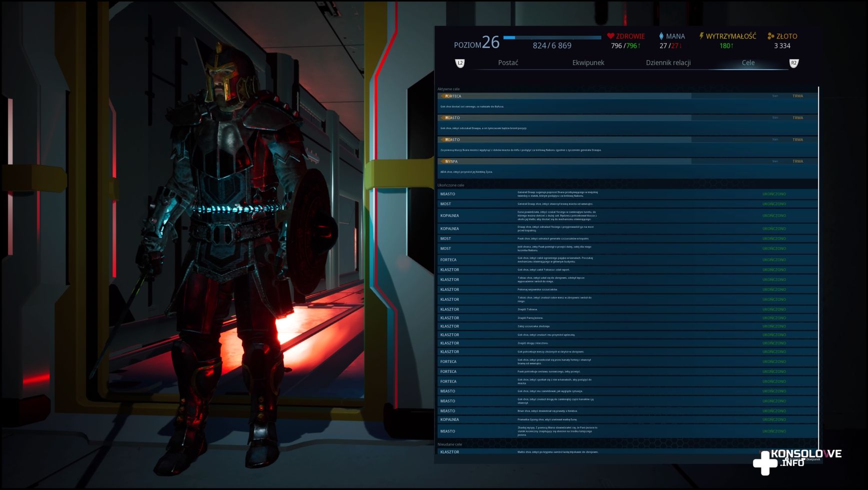Click the experience progress bar
Screen dimensions: 868x490
coord(552,38)
